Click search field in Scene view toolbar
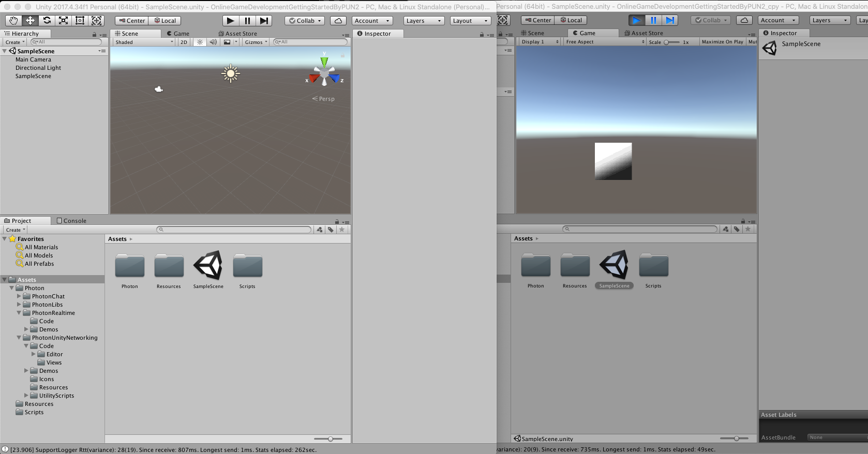This screenshot has width=868, height=454. pyautogui.click(x=310, y=42)
